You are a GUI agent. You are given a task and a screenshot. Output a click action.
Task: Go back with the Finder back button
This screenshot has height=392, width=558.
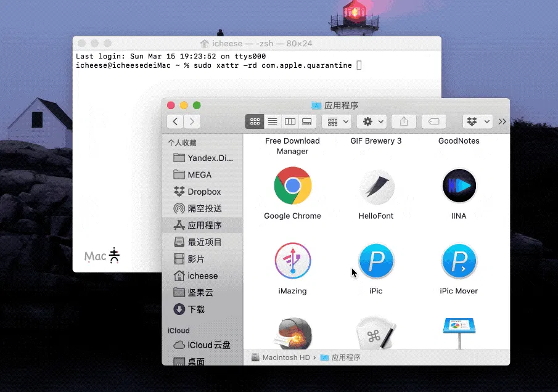176,121
